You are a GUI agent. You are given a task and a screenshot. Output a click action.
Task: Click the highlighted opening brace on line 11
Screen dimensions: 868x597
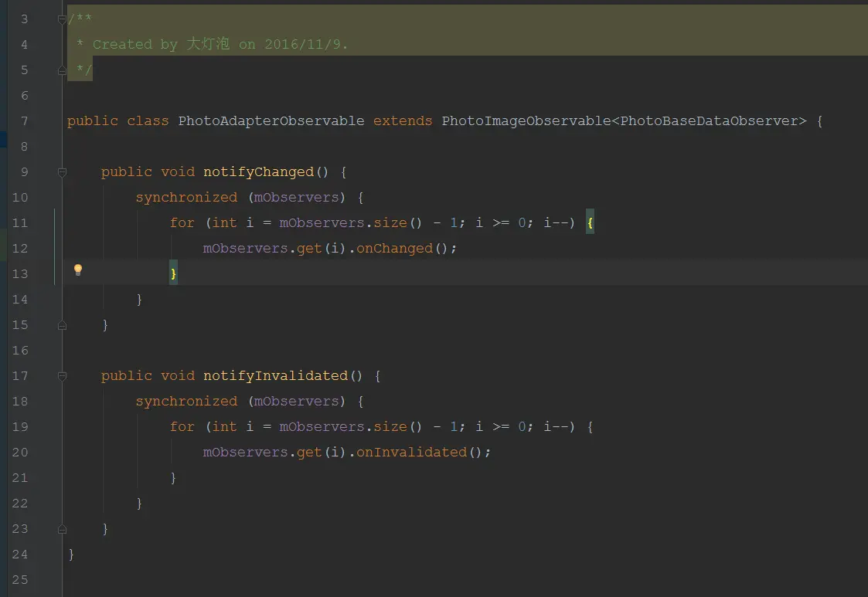(590, 222)
